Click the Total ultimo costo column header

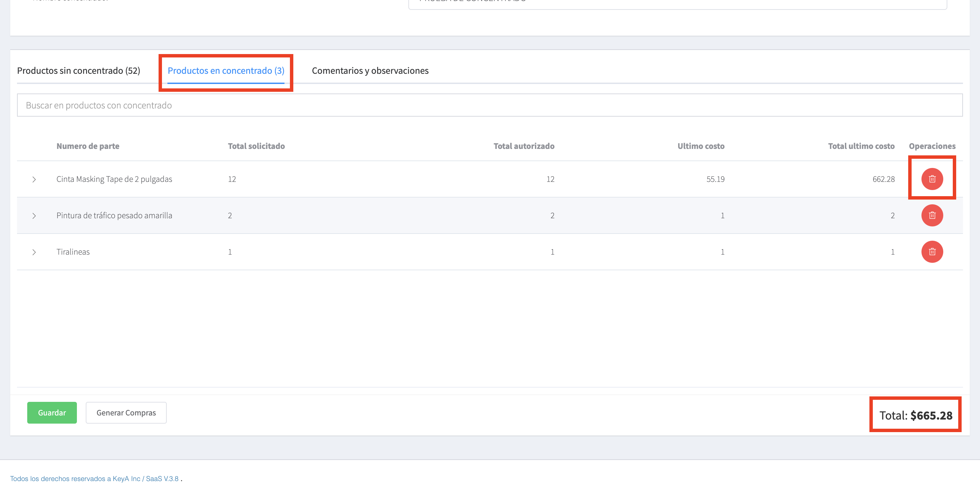861,146
